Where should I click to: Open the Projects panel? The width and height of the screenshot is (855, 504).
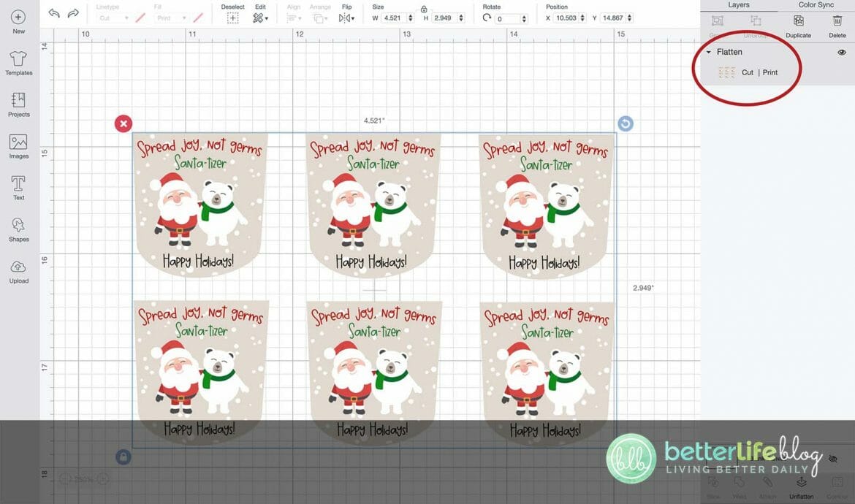[18, 104]
